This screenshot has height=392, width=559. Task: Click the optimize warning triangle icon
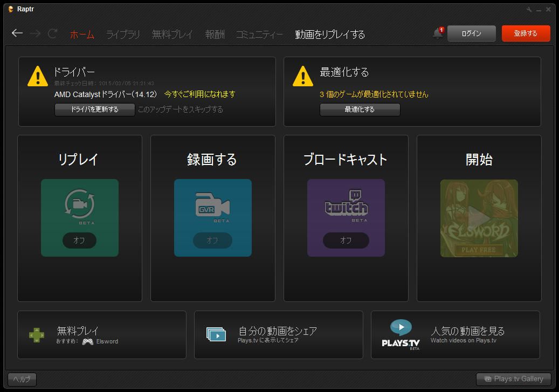click(x=303, y=77)
